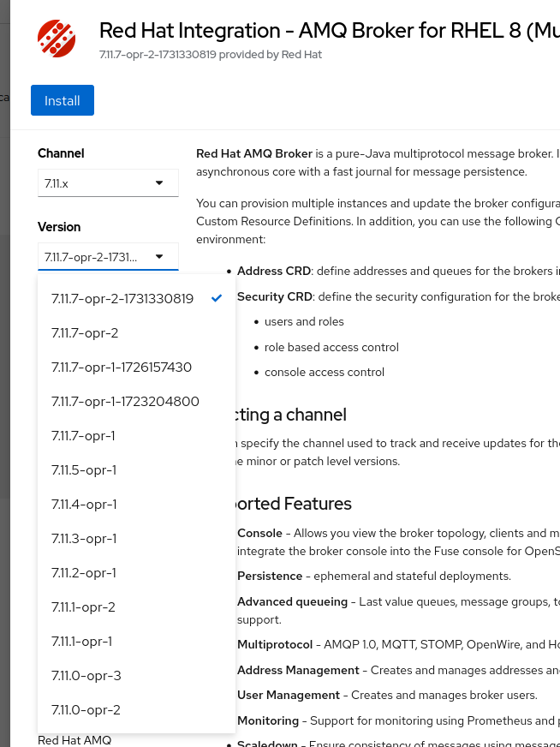This screenshot has height=747, width=560.
Task: Click the blue checkmark beside the selected version
Action: 217,298
